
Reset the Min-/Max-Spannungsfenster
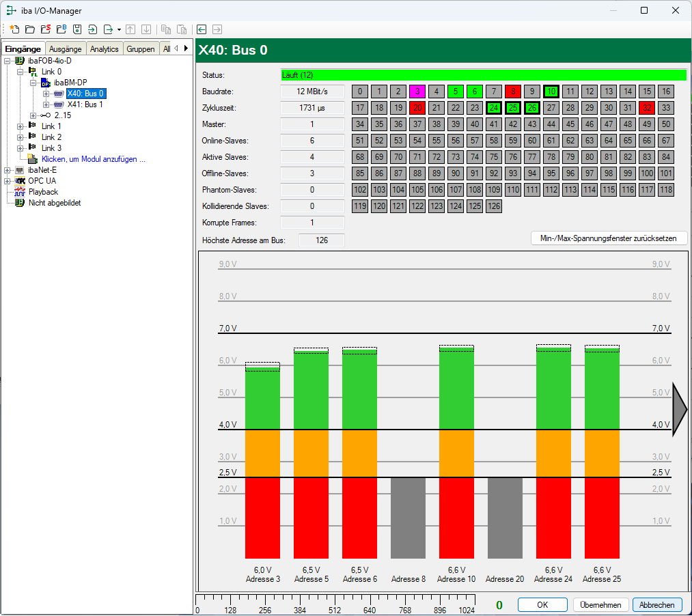(609, 238)
